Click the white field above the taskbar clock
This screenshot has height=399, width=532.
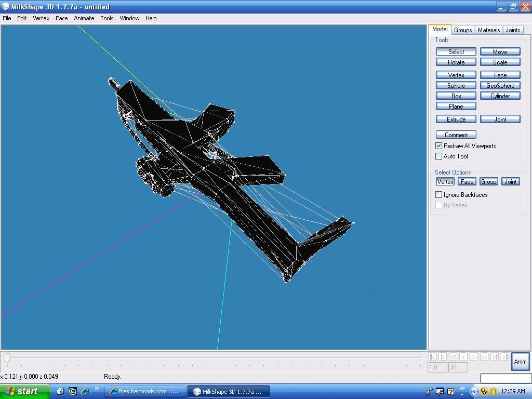click(506, 378)
